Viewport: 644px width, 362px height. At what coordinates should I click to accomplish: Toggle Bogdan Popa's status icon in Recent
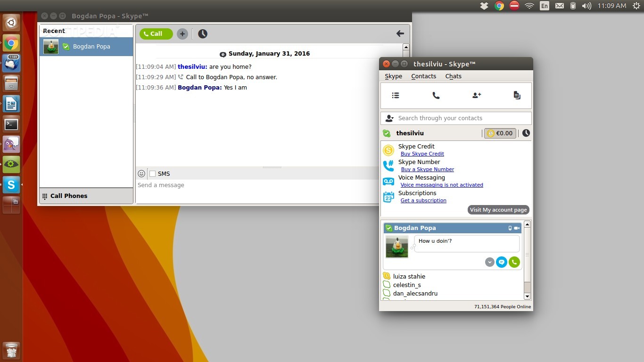point(66,46)
